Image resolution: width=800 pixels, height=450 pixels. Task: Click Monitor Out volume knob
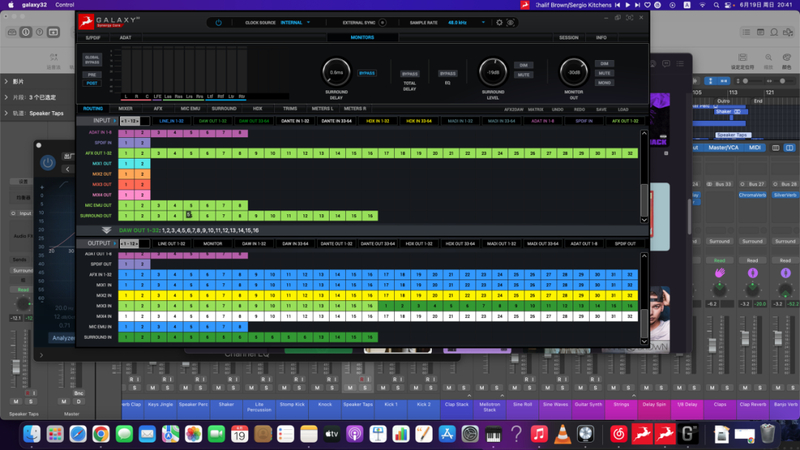pyautogui.click(x=573, y=72)
